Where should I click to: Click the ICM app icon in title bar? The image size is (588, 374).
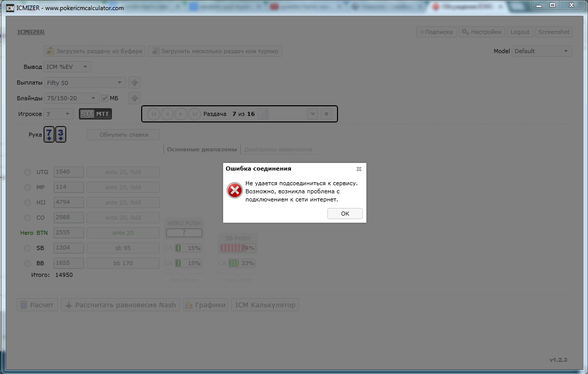[10, 8]
